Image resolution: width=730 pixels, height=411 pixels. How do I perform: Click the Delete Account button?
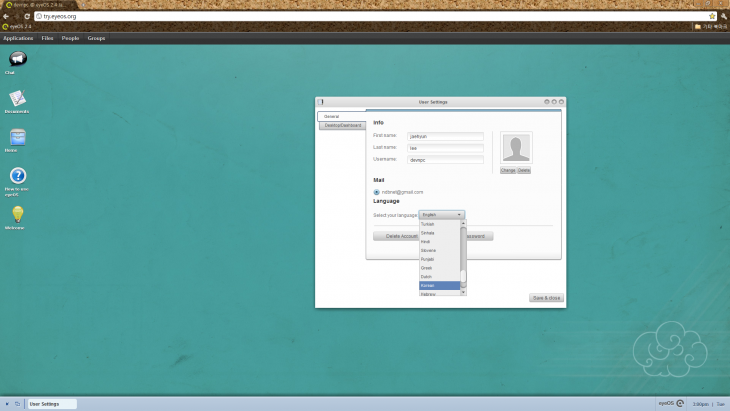(396, 237)
